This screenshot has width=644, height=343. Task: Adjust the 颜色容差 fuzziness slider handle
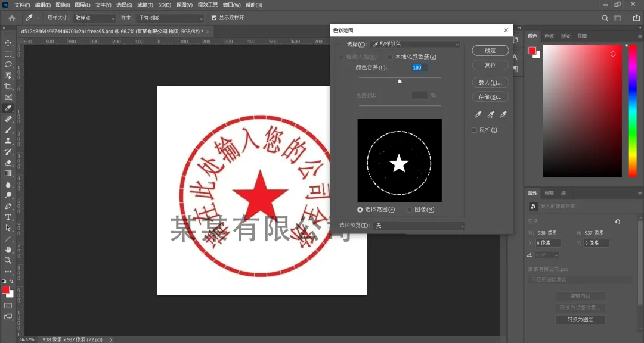coord(400,81)
